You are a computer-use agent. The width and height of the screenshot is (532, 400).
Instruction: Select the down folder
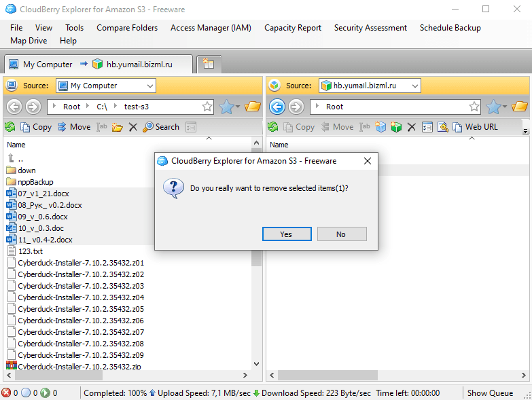(x=26, y=170)
